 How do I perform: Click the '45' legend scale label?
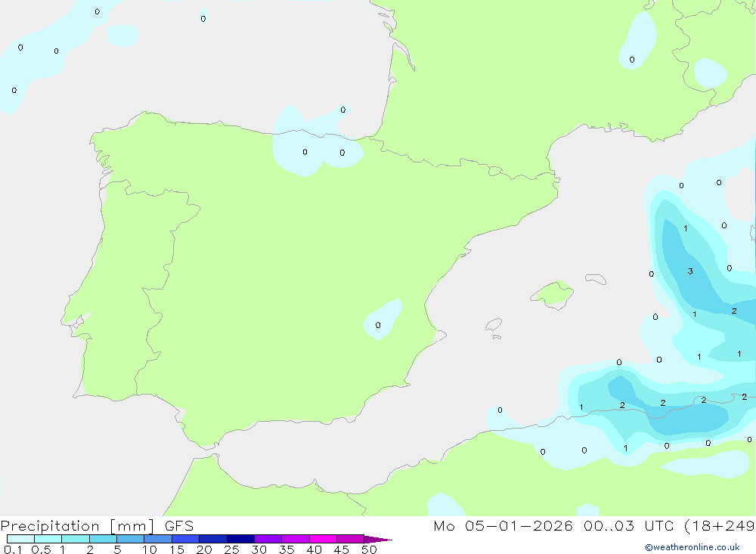click(x=342, y=549)
